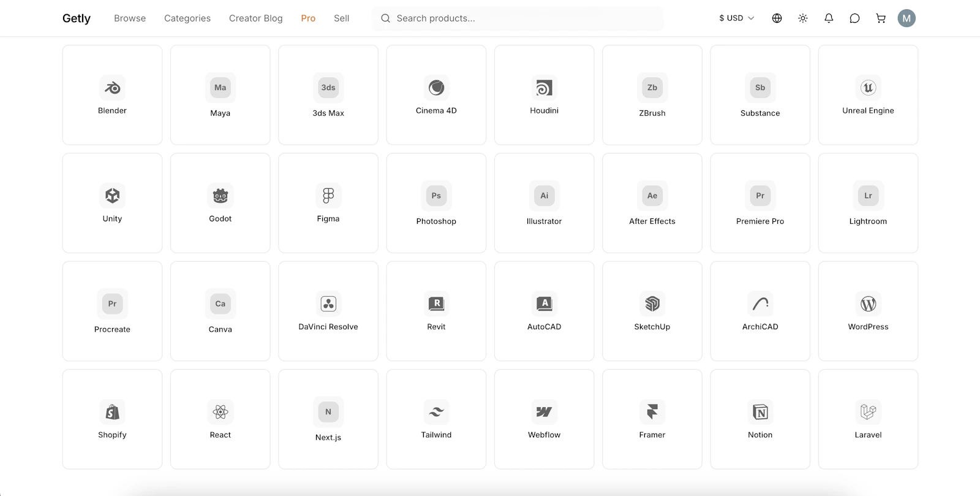Screen dimensions: 980x496
Task: Open the Substance icon
Action: click(760, 88)
